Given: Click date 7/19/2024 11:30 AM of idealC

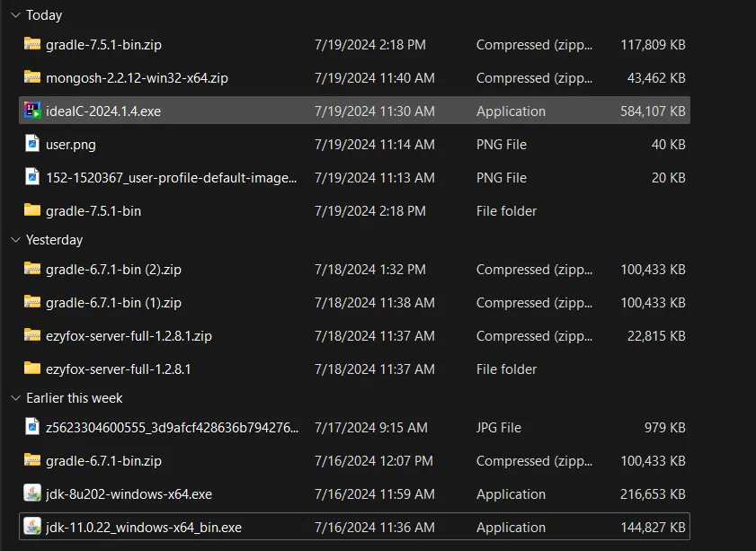Looking at the screenshot, I should point(375,111).
